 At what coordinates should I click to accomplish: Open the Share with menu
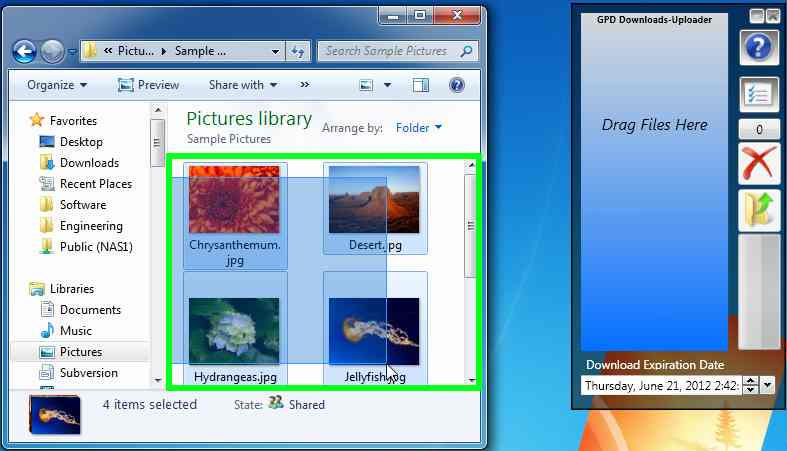point(243,85)
